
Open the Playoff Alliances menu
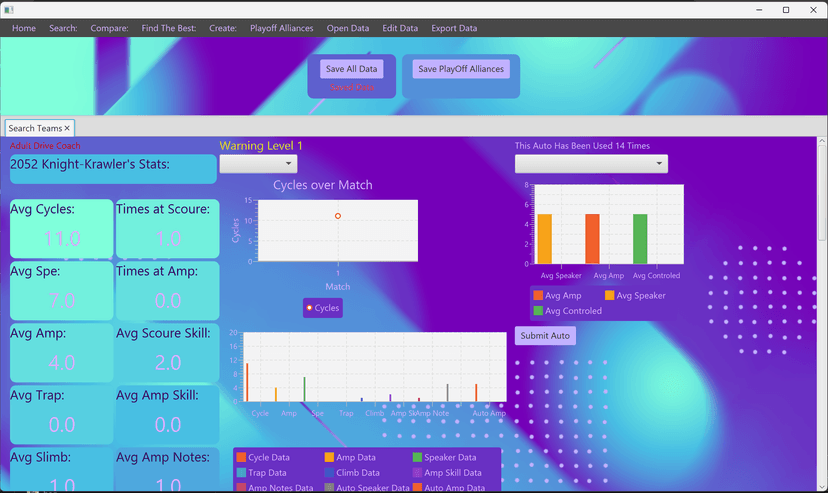[281, 28]
